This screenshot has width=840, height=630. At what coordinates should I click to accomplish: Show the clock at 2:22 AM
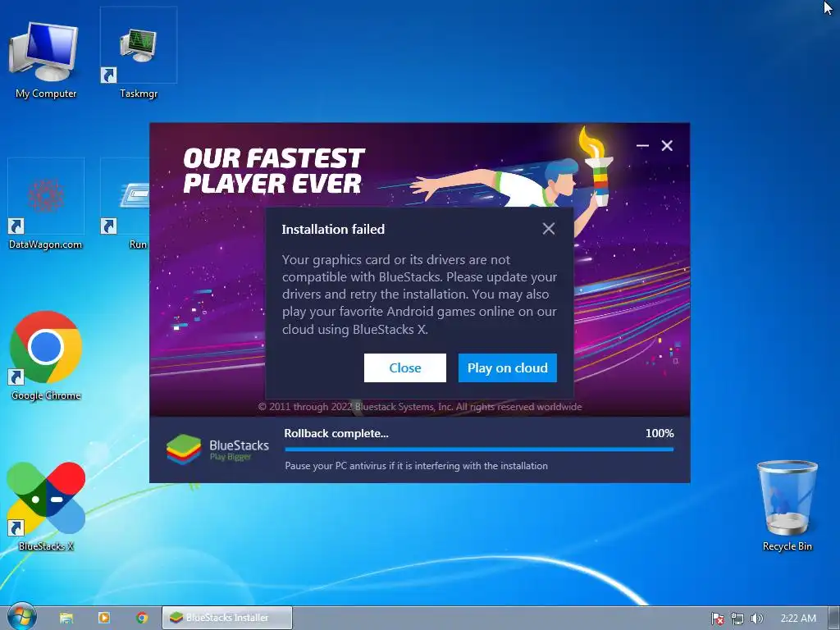click(798, 619)
